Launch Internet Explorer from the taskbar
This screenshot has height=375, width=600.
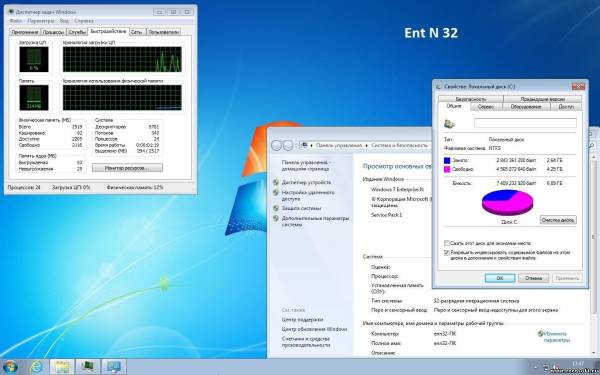coord(37,367)
